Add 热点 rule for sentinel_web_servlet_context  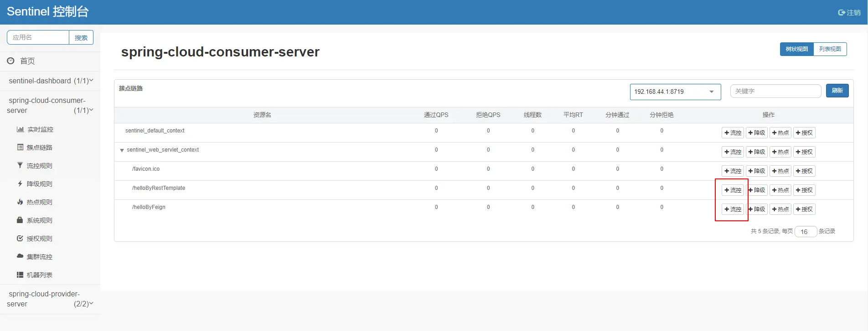click(780, 152)
